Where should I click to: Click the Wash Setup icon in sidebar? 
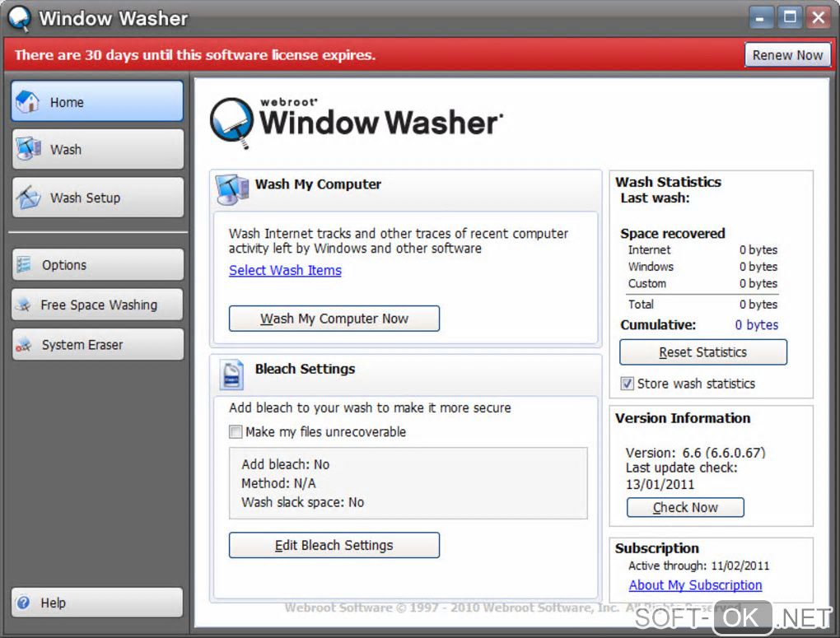click(x=28, y=197)
